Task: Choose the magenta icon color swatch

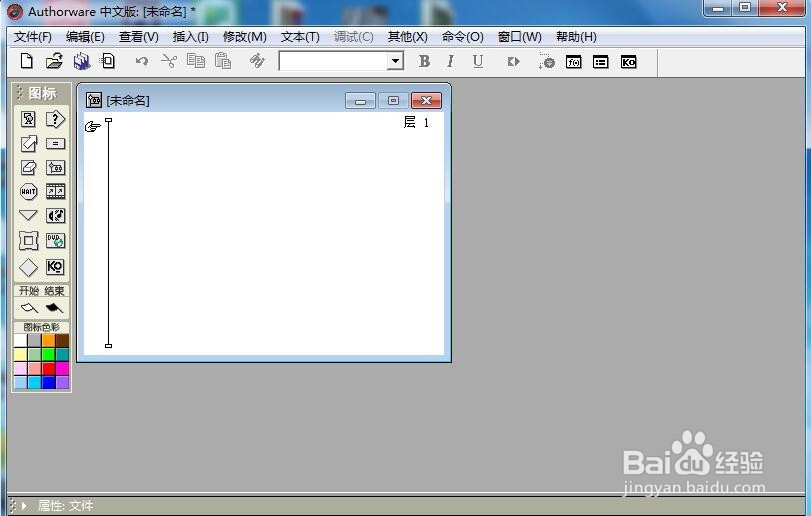Action: (x=62, y=368)
